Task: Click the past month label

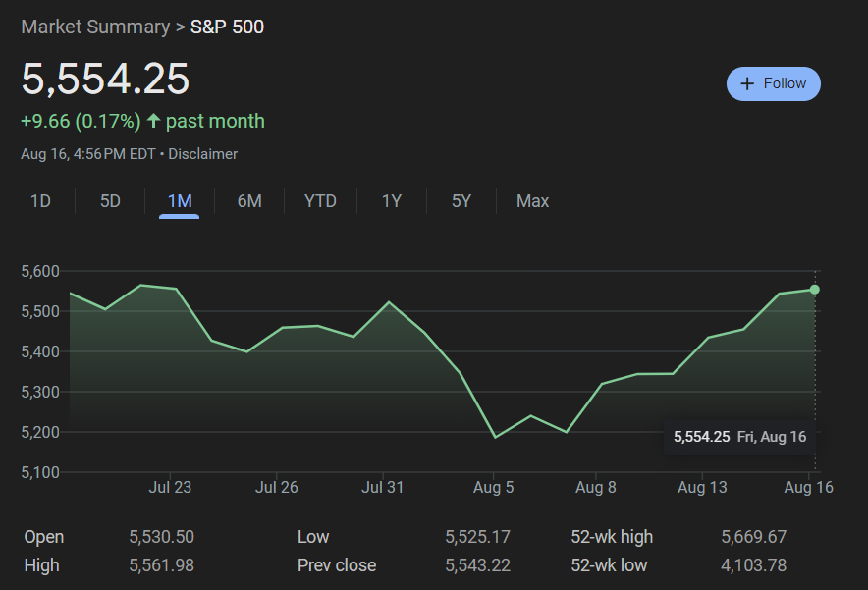Action: 215,121
